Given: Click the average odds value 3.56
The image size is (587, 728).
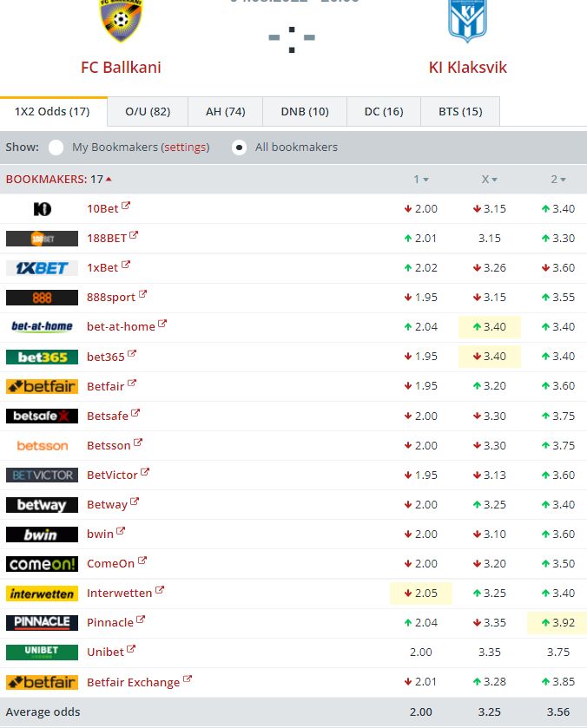Looking at the screenshot, I should point(558,712).
